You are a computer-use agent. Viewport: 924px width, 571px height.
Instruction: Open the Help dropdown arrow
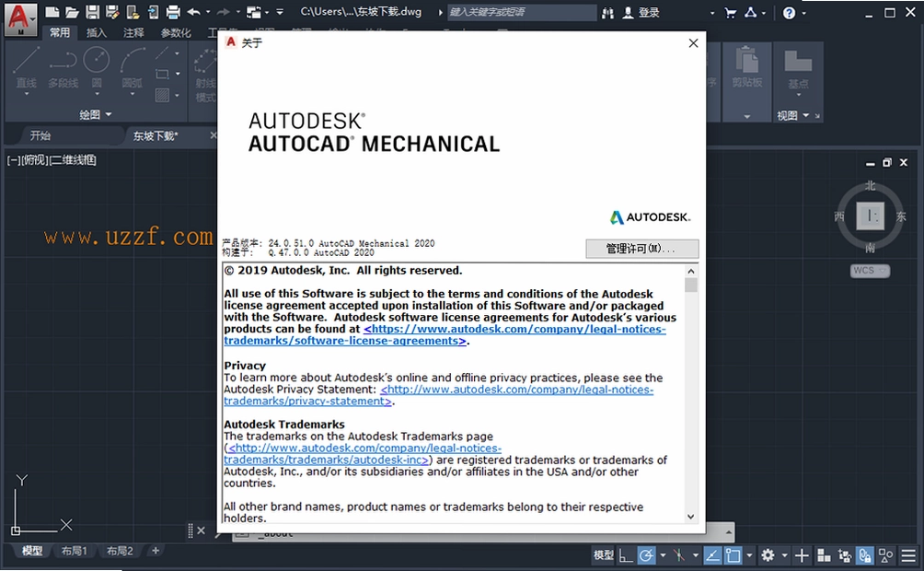[803, 13]
